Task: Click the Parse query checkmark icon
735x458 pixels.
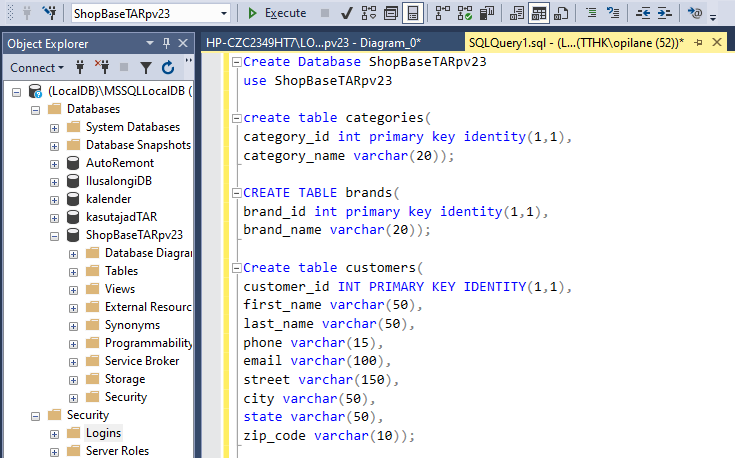Action: coord(346,13)
